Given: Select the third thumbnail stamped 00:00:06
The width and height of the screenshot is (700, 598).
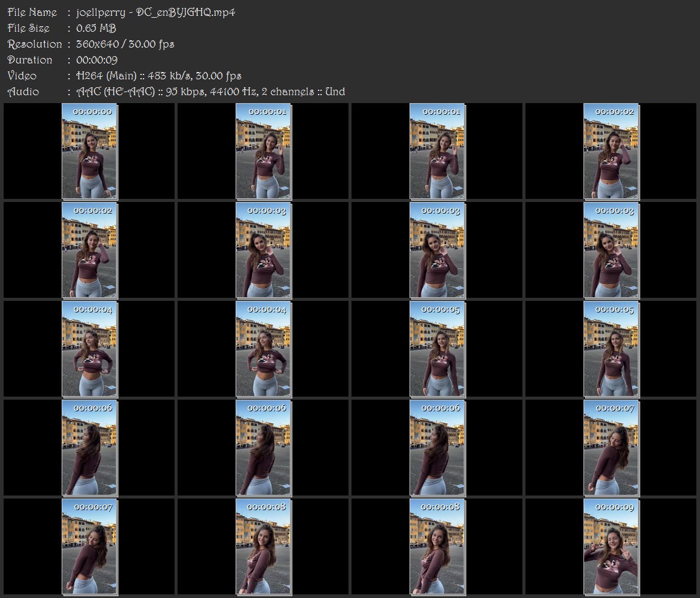Looking at the screenshot, I should pyautogui.click(x=438, y=448).
